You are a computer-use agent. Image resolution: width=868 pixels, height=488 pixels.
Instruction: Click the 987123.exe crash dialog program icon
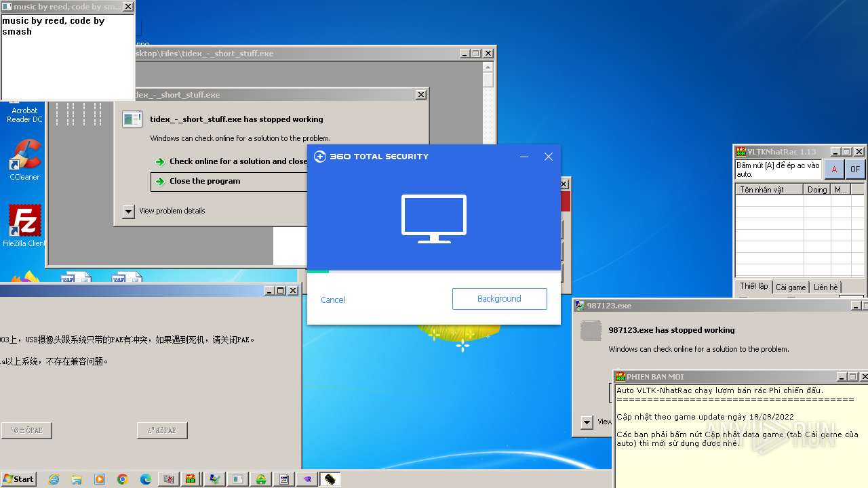tap(591, 331)
